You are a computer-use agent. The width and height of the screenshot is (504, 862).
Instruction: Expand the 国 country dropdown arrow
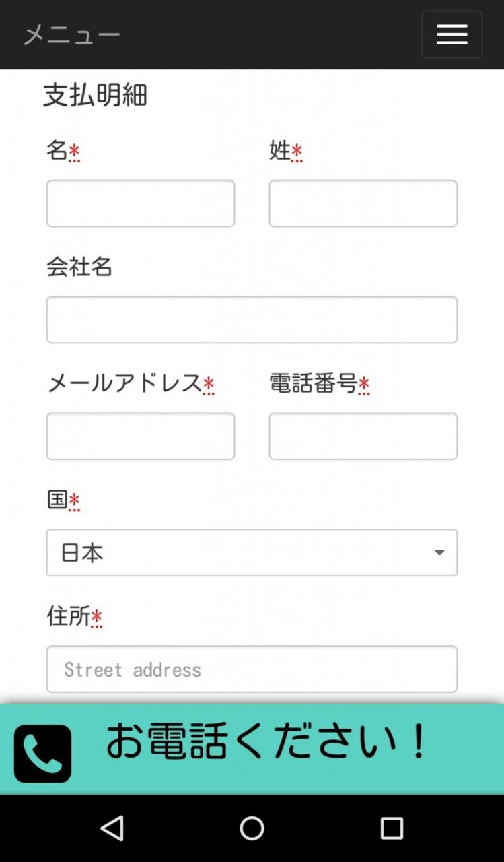click(439, 553)
